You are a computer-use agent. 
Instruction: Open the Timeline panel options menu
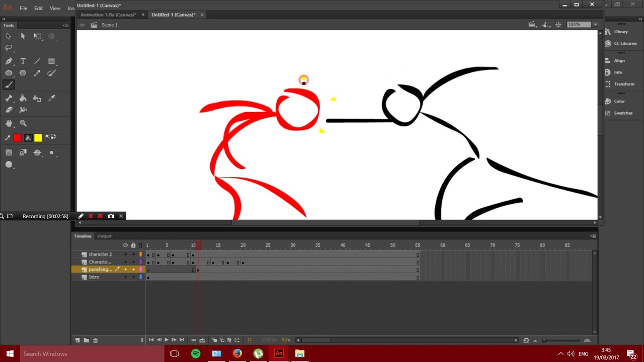(x=593, y=236)
